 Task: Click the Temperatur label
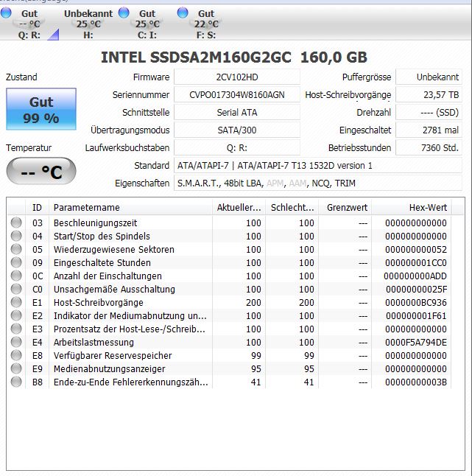tap(29, 148)
